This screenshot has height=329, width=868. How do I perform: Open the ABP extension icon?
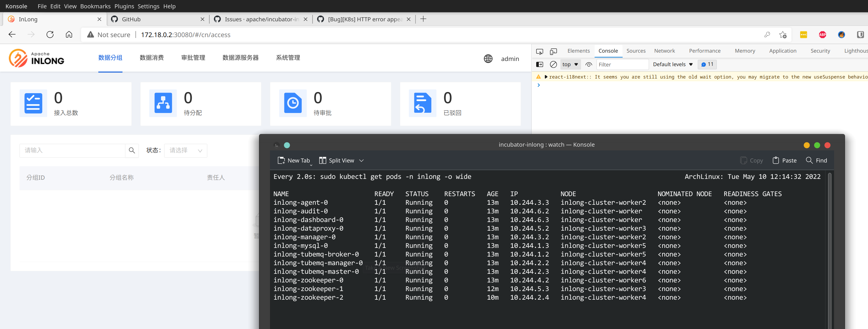[822, 35]
